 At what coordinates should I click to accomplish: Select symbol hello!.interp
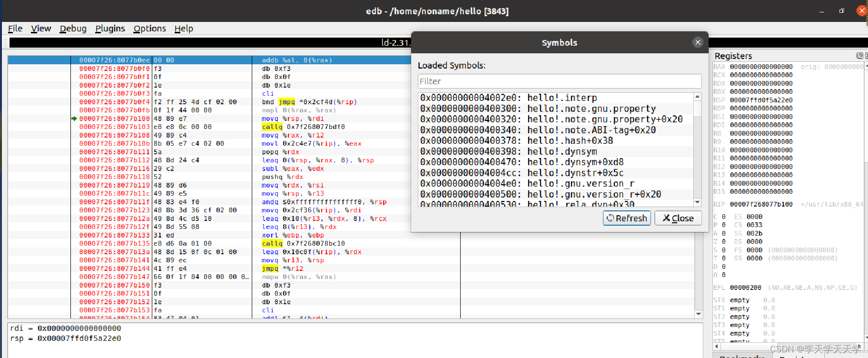pyautogui.click(x=556, y=98)
